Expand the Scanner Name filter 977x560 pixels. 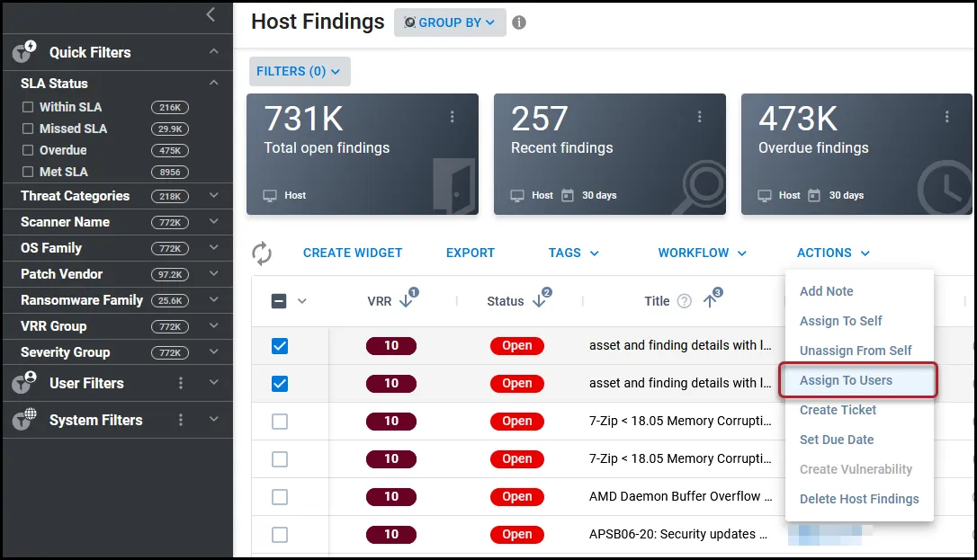(214, 221)
